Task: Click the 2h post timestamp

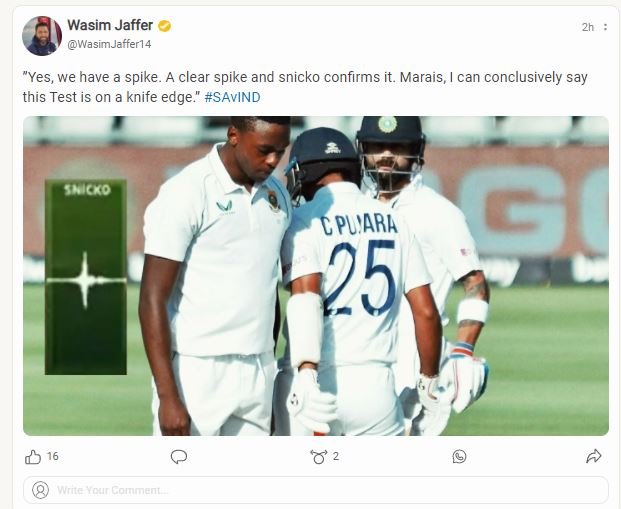Action: (x=587, y=27)
